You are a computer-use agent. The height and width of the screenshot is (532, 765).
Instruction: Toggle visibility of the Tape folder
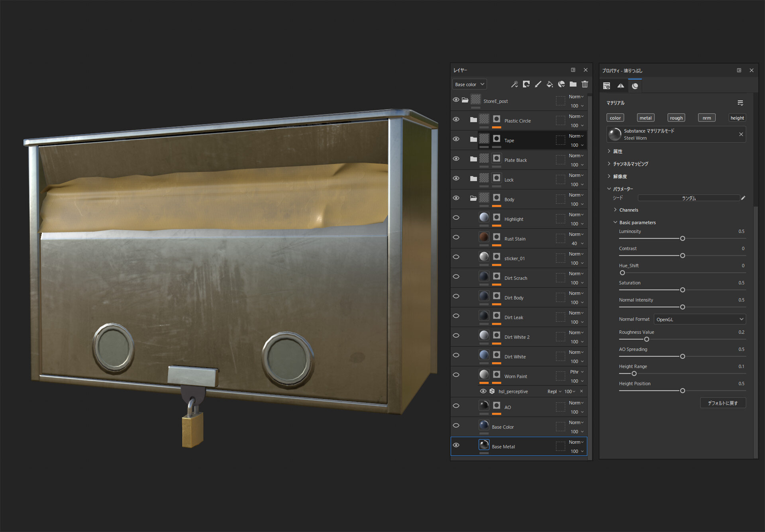456,139
